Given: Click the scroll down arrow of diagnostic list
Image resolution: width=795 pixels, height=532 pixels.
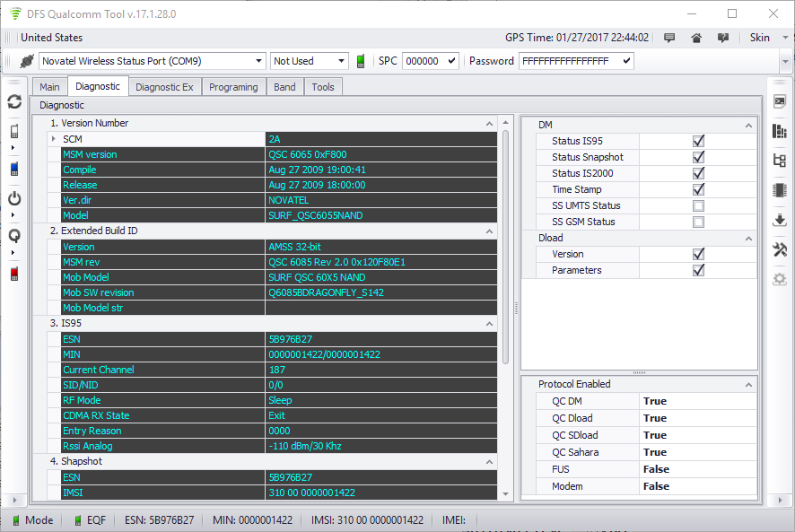Looking at the screenshot, I should coord(505,494).
